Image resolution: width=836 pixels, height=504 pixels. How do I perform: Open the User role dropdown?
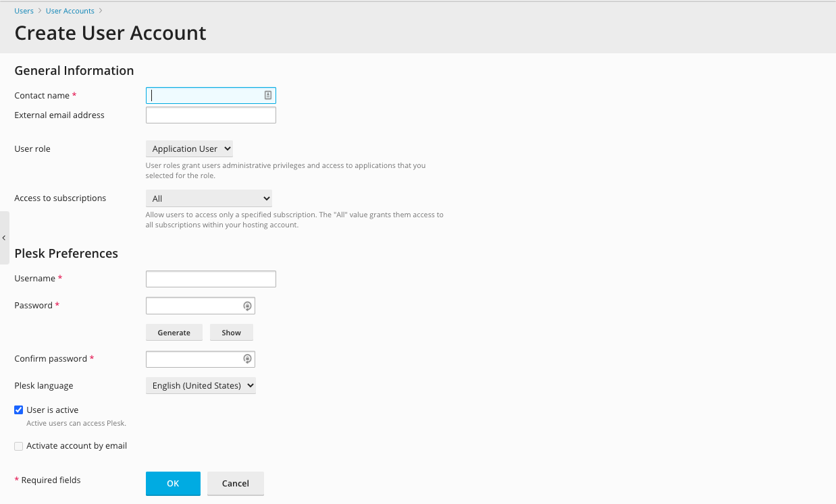(x=189, y=149)
